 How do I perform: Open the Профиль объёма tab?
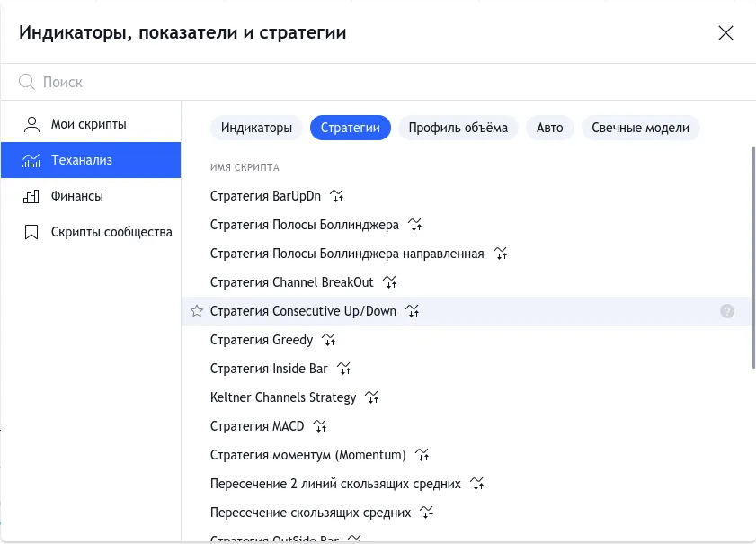tap(458, 128)
